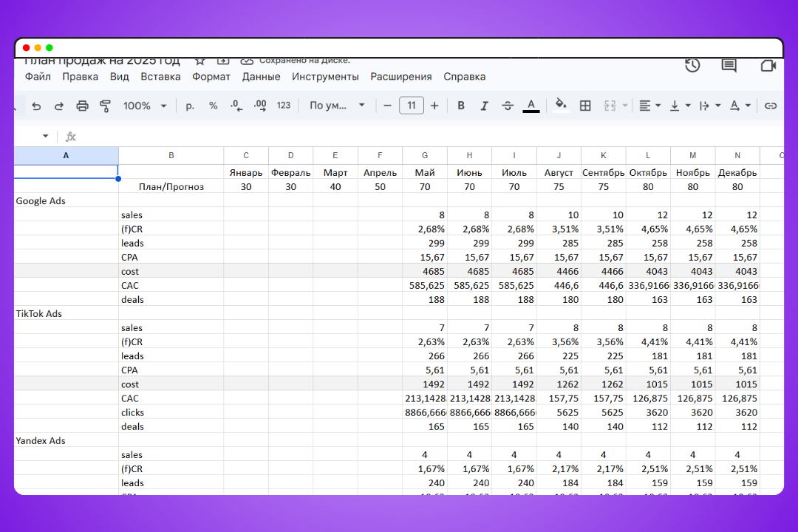Open the comments icon
The height and width of the screenshot is (532, 798).
click(729, 65)
